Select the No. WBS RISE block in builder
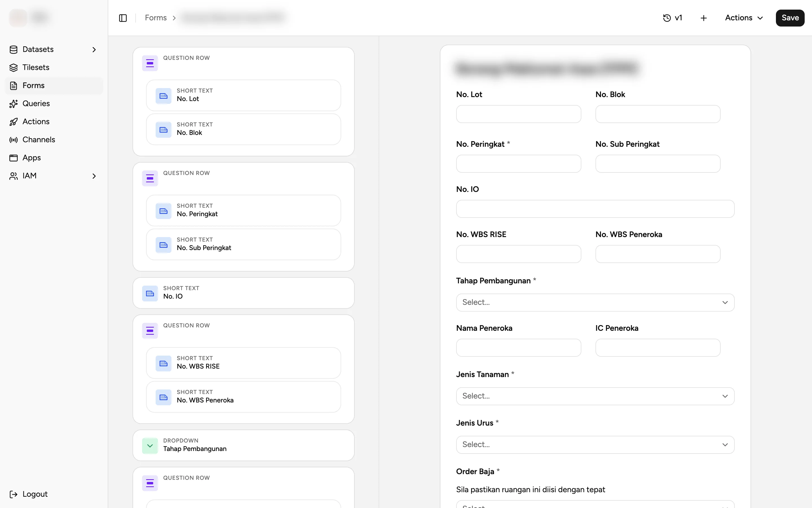This screenshot has width=812, height=508. 244,363
